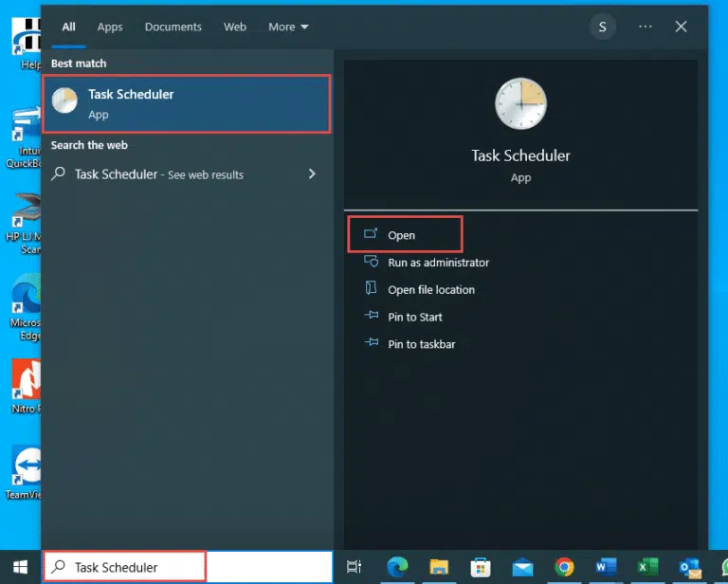
Task: Select the TeamViewer desktop shortcut
Action: point(23,472)
